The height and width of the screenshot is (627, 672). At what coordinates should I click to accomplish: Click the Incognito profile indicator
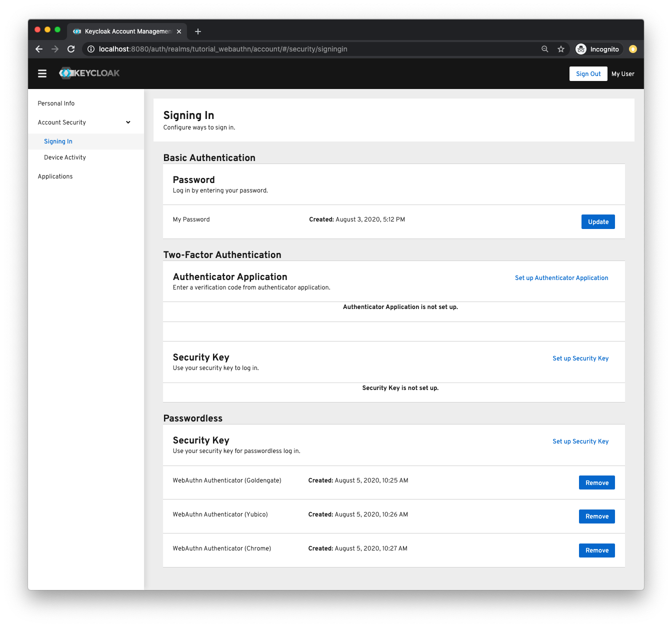(598, 49)
